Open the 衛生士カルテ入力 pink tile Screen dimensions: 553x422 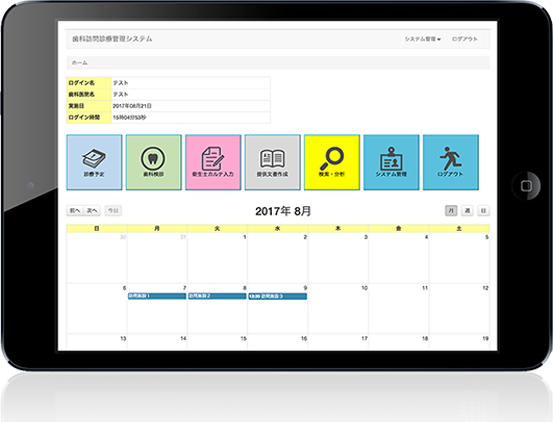point(213,162)
